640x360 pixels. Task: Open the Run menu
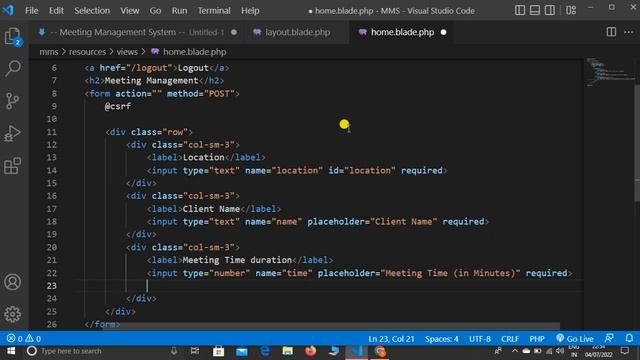179,11
